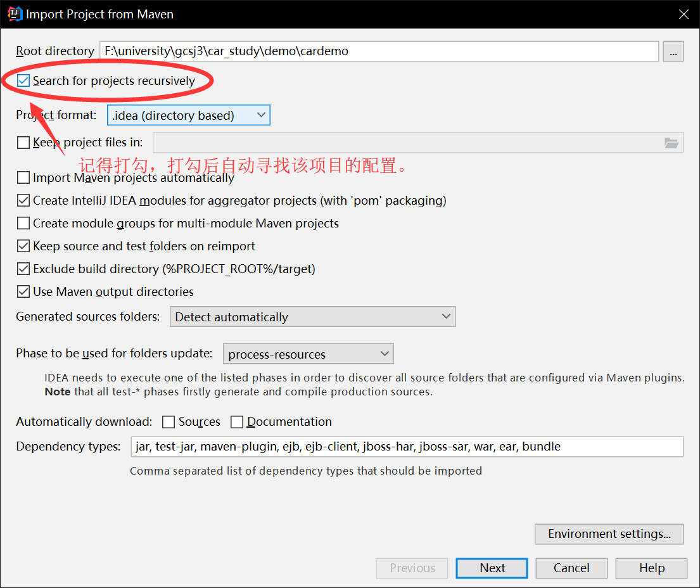Check Create module groups for multi-module projects

[23, 224]
